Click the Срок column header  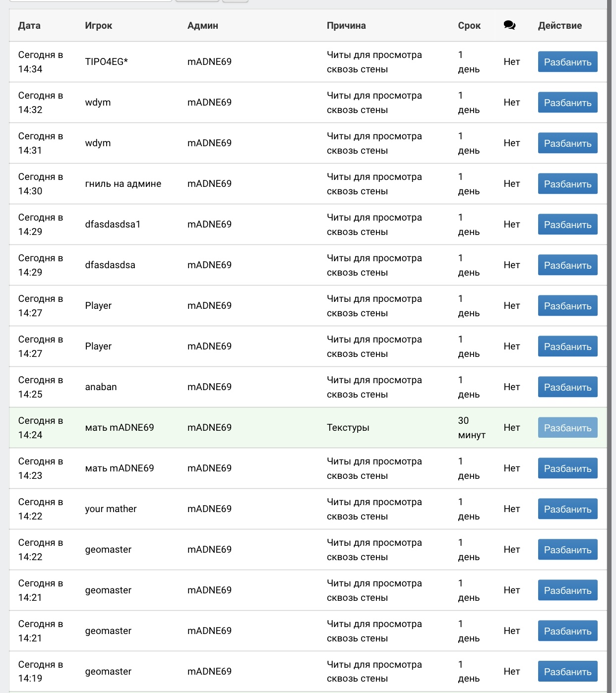469,26
